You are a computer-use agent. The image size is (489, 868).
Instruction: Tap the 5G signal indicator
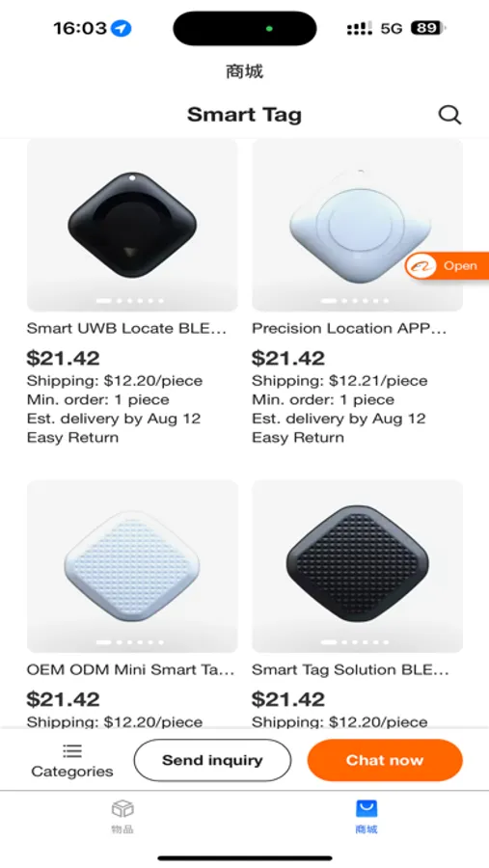pos(392,28)
